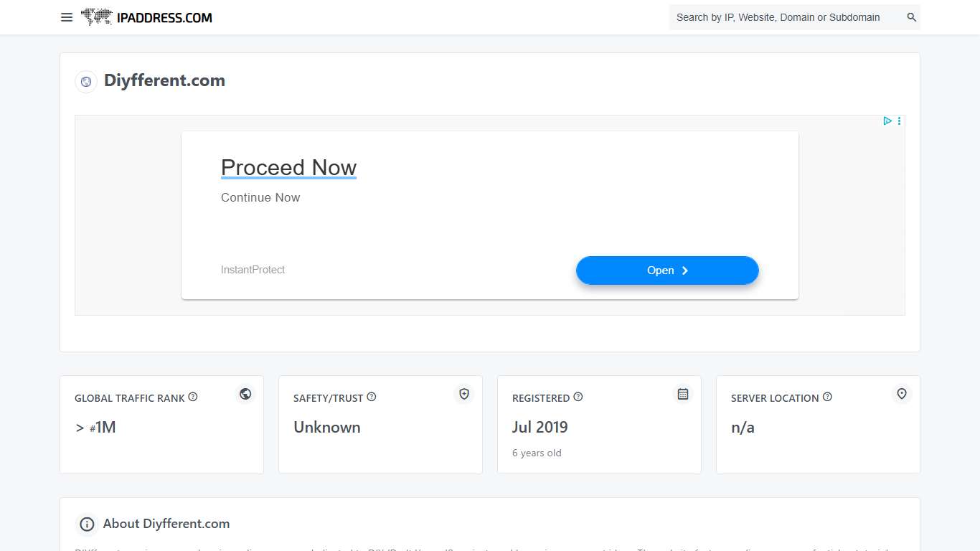The height and width of the screenshot is (551, 980).
Task: Click the globe icon on Global Traffic Rank card
Action: (x=245, y=394)
